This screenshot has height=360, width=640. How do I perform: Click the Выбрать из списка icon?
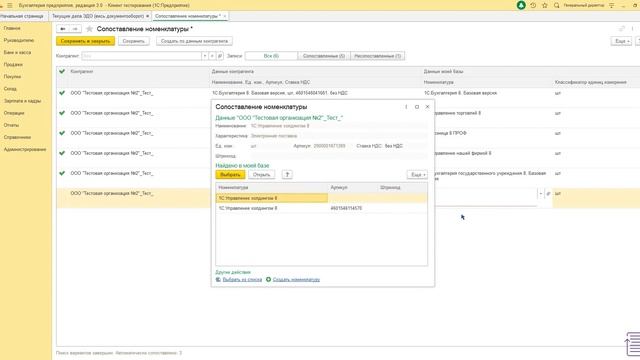[x=218, y=280]
